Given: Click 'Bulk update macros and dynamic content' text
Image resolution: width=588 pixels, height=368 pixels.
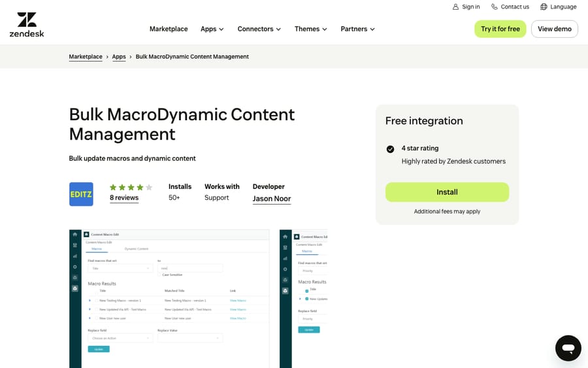Looking at the screenshot, I should click(x=133, y=158).
